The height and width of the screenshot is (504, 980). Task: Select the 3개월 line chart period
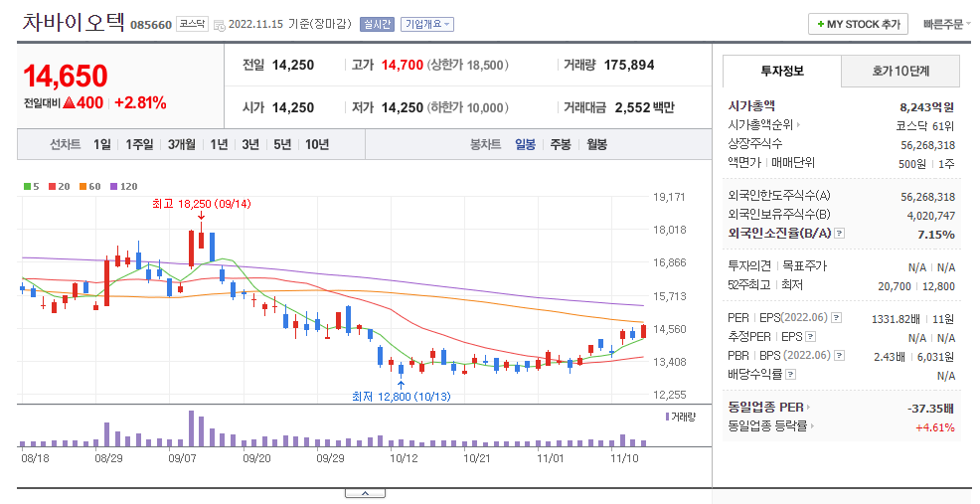click(x=181, y=144)
